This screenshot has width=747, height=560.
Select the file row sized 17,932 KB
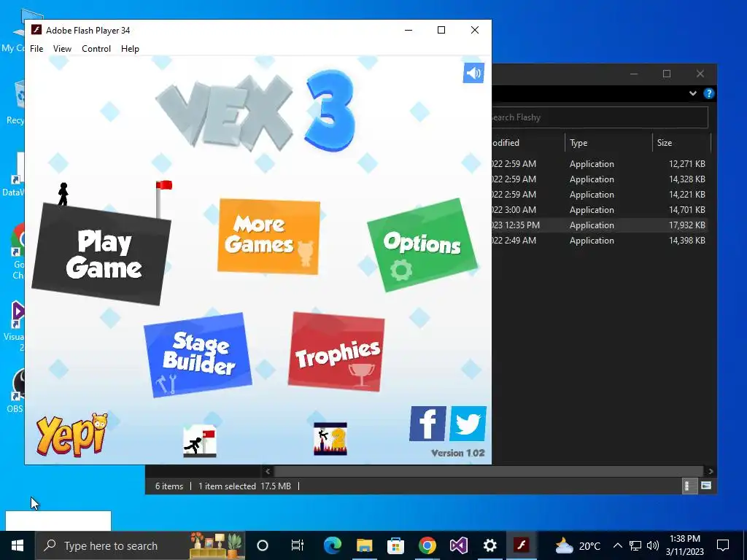click(x=600, y=225)
